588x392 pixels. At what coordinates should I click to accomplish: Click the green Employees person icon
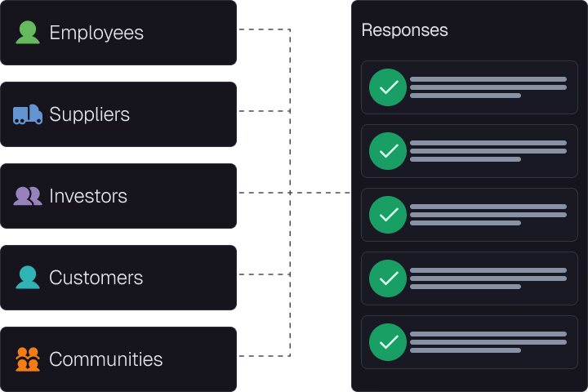tap(28, 33)
